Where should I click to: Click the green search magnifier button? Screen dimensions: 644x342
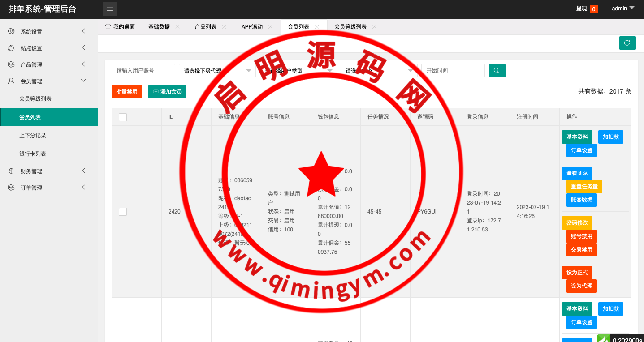tap(497, 71)
